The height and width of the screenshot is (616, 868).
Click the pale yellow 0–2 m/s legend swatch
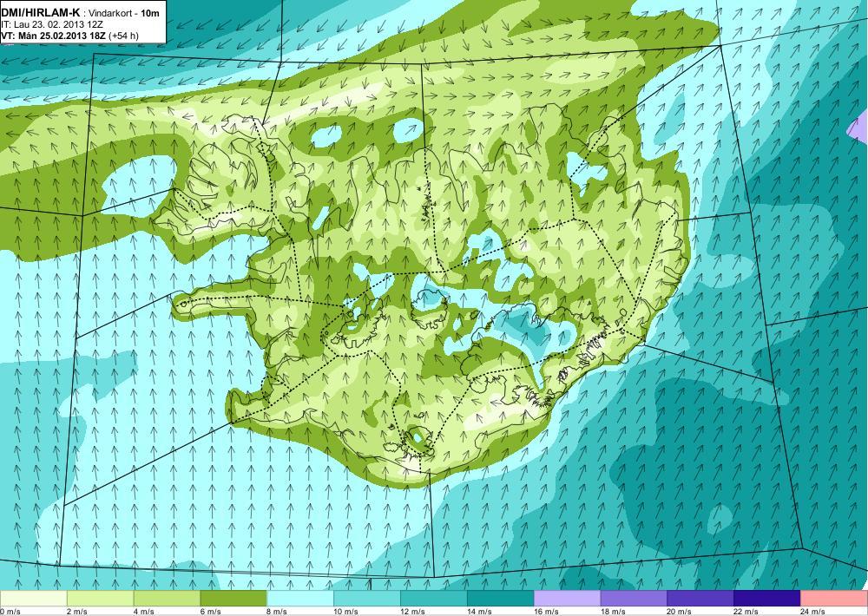(33, 599)
